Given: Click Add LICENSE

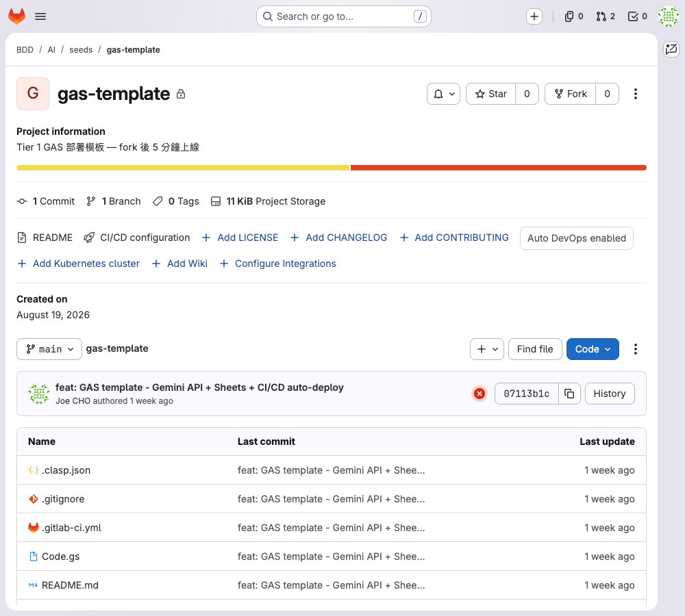Looking at the screenshot, I should pyautogui.click(x=240, y=238).
